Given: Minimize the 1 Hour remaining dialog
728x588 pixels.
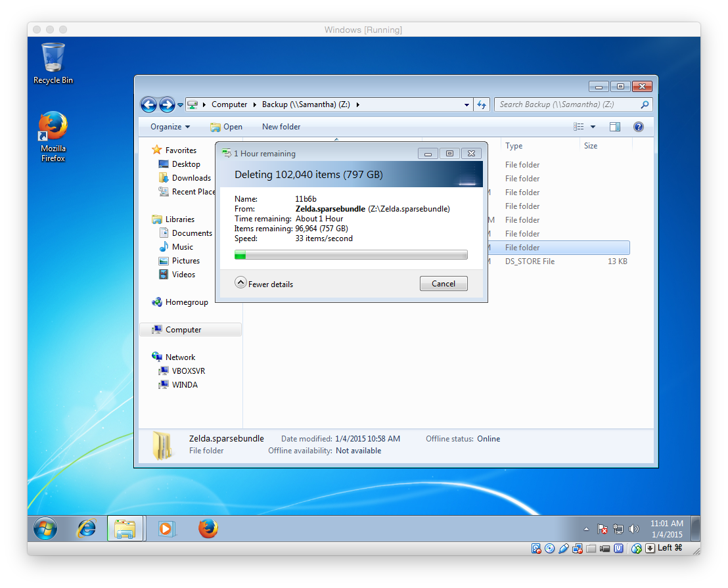Looking at the screenshot, I should (428, 154).
